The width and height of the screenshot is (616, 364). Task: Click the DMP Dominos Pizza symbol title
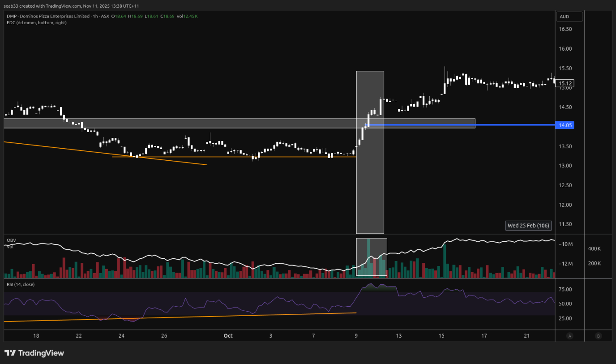tap(45, 16)
